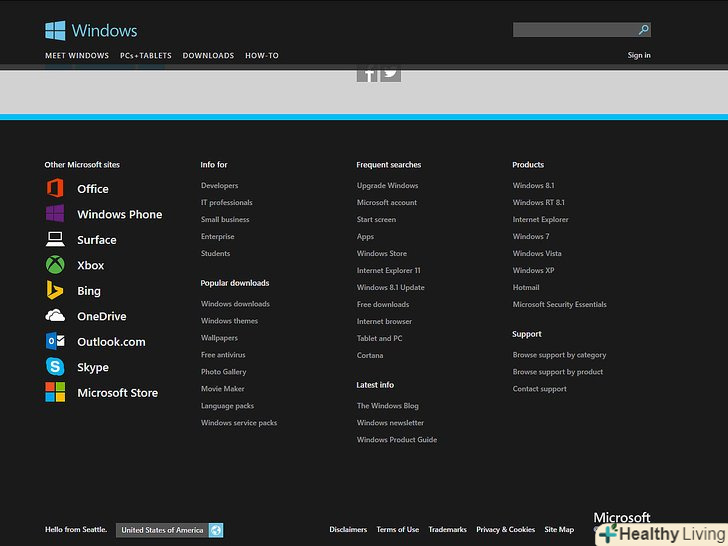The image size is (728, 546).
Task: Select the Xbox logo icon
Action: 55,265
